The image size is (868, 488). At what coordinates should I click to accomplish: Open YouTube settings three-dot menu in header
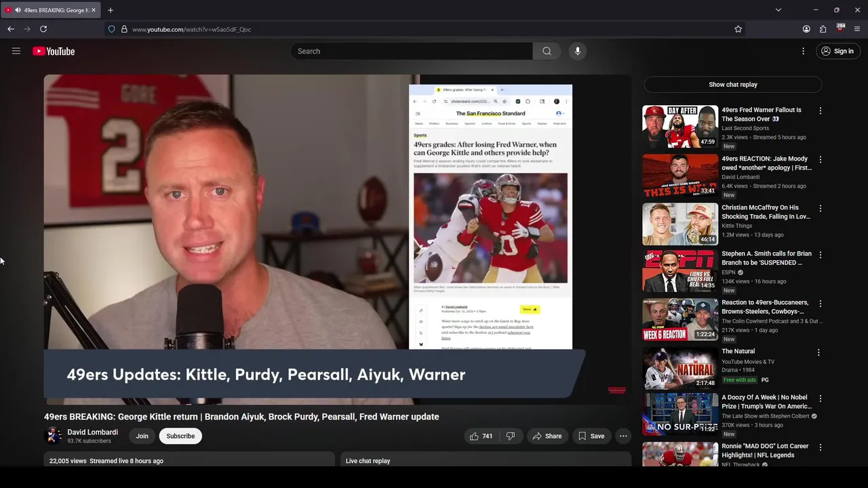coord(803,51)
